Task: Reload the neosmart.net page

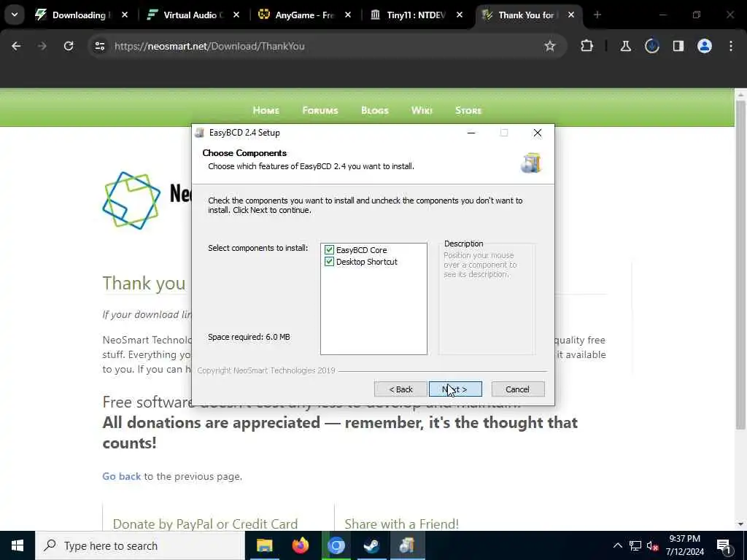Action: click(x=69, y=46)
